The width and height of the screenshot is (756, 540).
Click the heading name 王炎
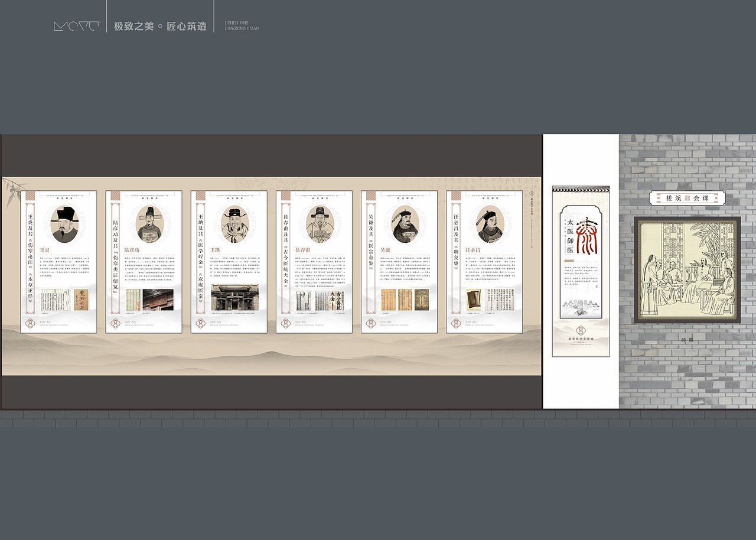(45, 251)
